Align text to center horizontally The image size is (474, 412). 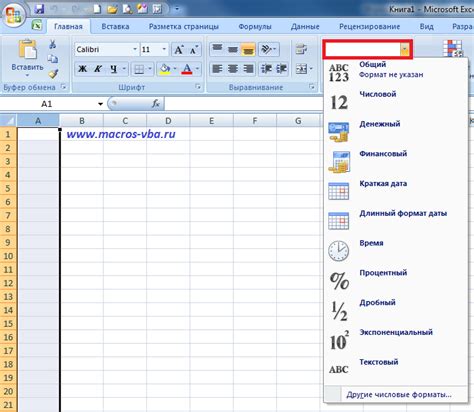point(233,69)
